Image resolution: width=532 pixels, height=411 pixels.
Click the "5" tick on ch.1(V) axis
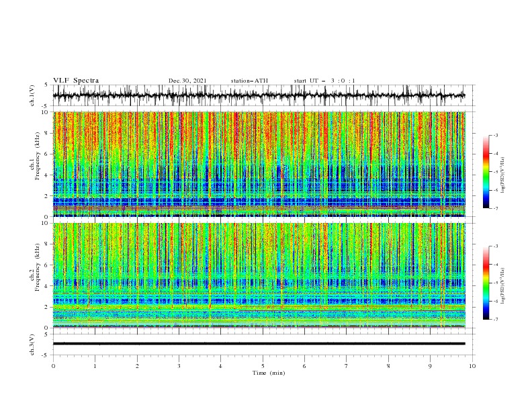(47, 85)
